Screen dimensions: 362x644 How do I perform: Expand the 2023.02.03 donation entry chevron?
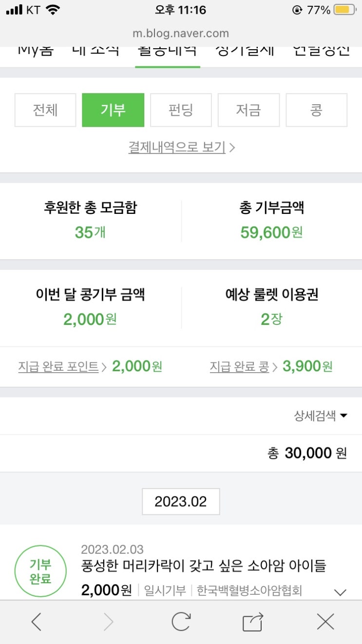click(x=340, y=592)
